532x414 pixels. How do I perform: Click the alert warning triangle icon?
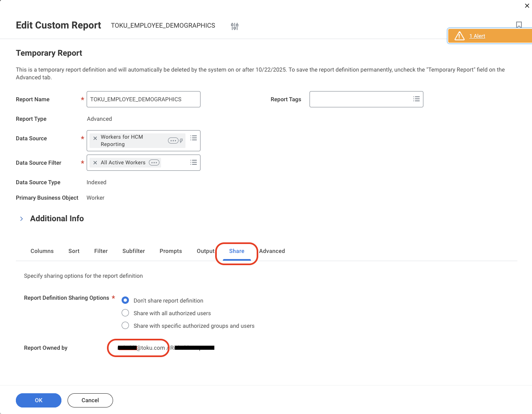(460, 36)
